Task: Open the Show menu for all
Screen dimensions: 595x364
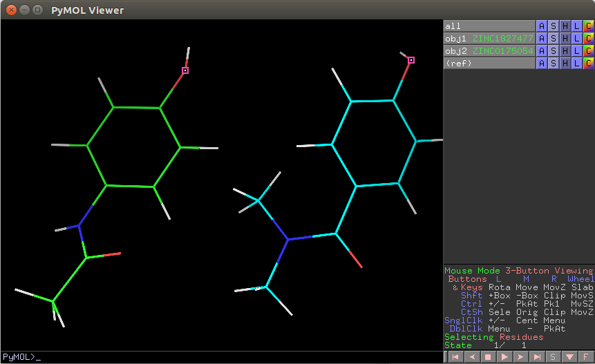Action: tap(554, 26)
